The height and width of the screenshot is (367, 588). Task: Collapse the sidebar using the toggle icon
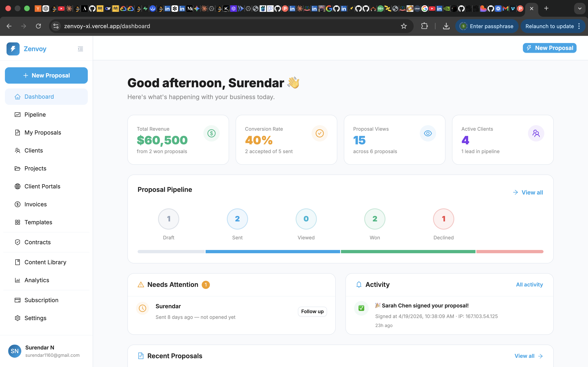(x=80, y=49)
